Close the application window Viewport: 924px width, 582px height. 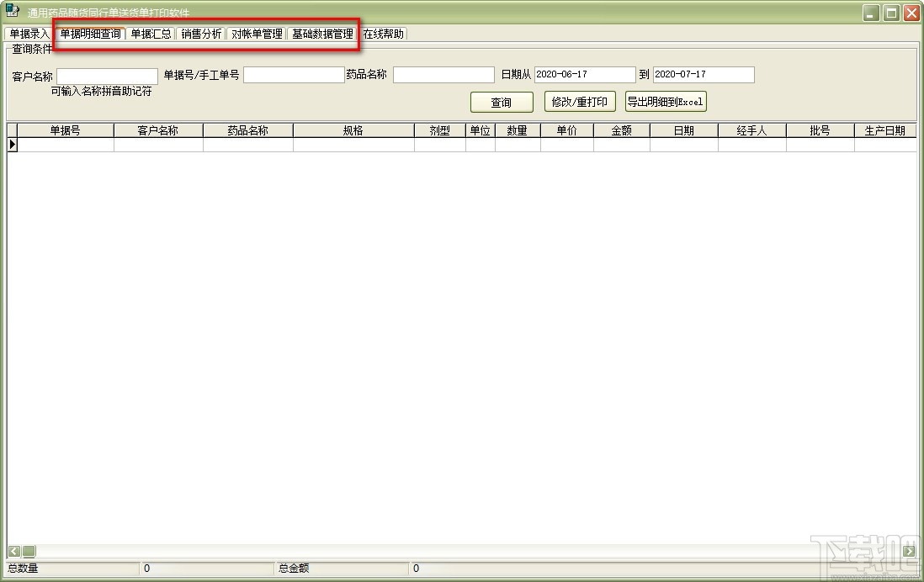click(911, 13)
